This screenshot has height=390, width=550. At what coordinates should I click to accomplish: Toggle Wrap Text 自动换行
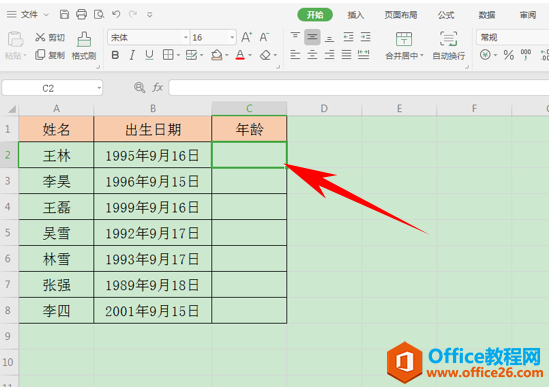pos(448,46)
